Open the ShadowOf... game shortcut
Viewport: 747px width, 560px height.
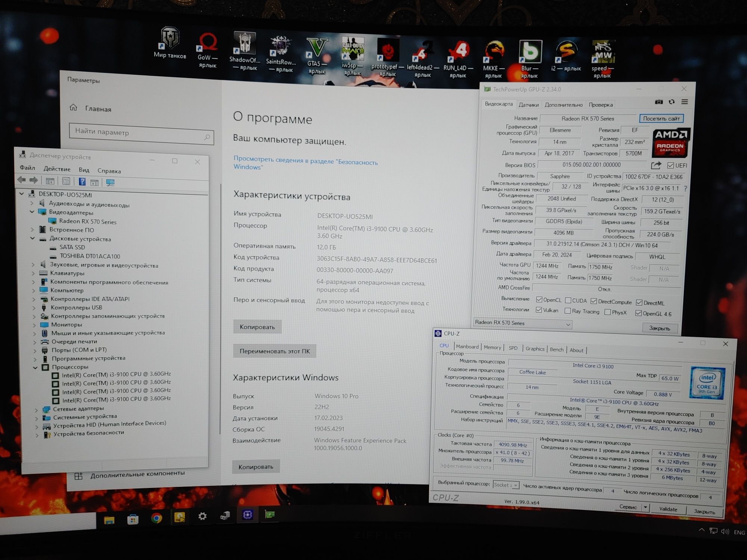[x=245, y=51]
